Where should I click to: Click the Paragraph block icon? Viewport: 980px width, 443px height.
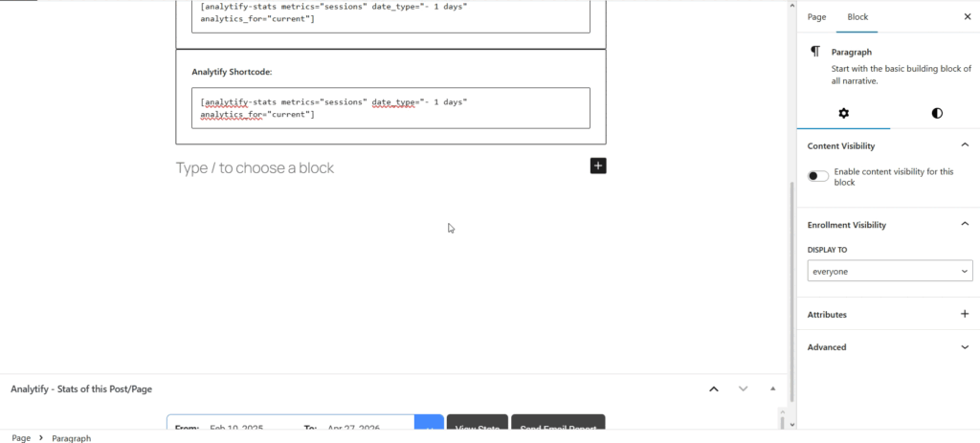coord(815,52)
